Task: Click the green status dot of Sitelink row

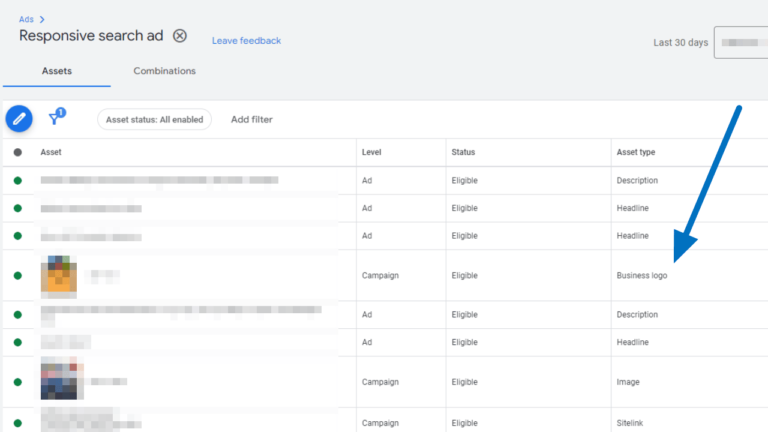Action: (x=18, y=423)
